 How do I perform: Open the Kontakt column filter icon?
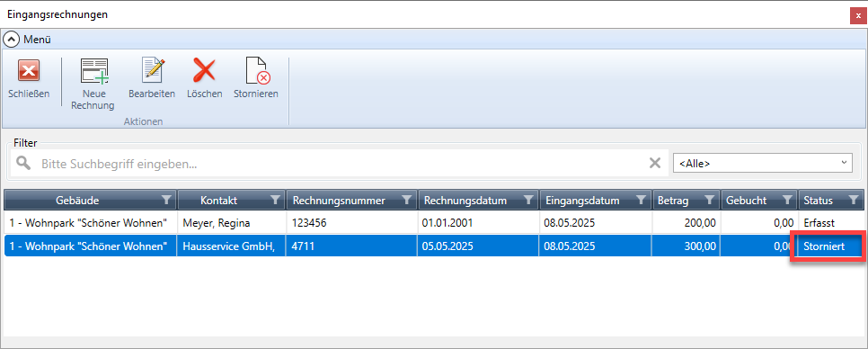[x=275, y=200]
